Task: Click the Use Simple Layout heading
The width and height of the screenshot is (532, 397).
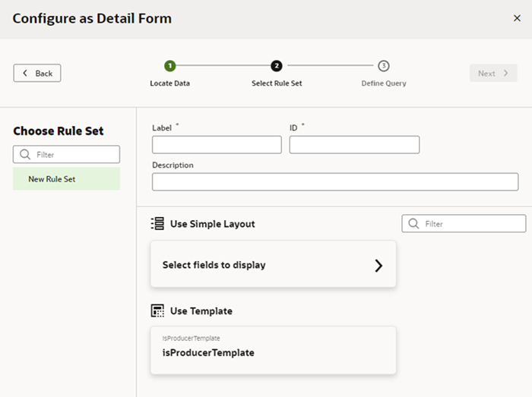Action: 212,224
